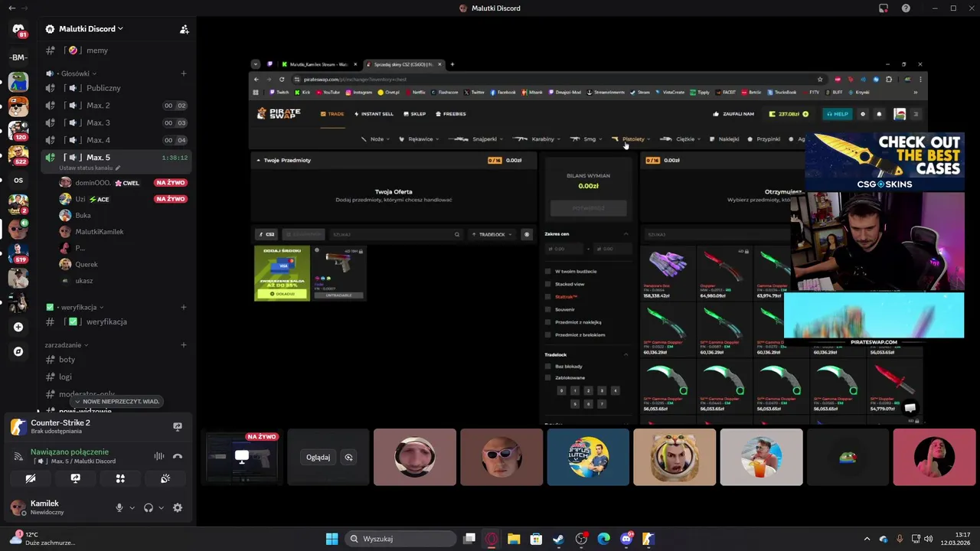The height and width of the screenshot is (551, 980).
Task: Open Discord user settings gear
Action: point(178,507)
